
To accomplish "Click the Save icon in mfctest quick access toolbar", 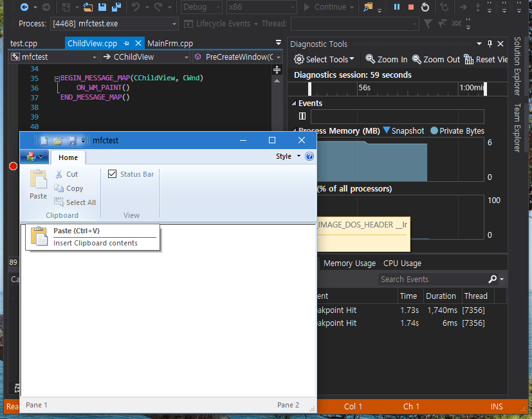I will point(72,141).
